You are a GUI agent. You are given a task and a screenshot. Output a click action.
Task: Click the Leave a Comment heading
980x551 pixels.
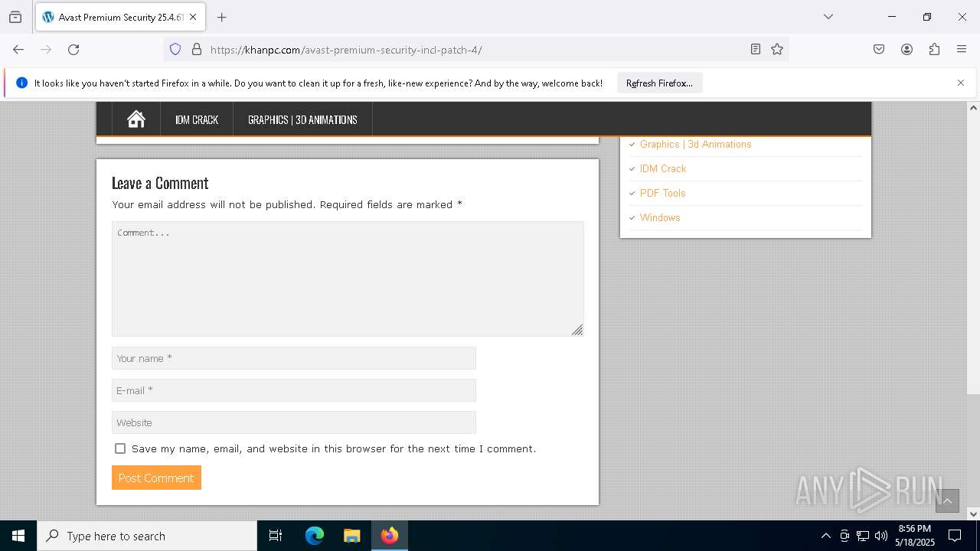coord(160,183)
